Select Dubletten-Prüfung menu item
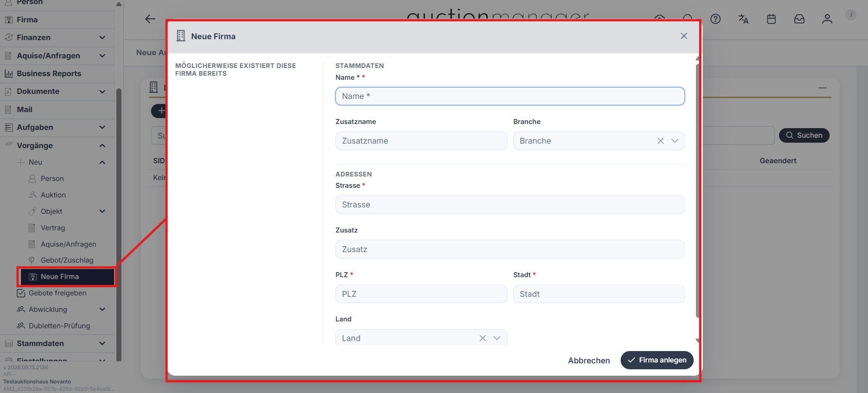The height and width of the screenshot is (393, 868). click(59, 326)
